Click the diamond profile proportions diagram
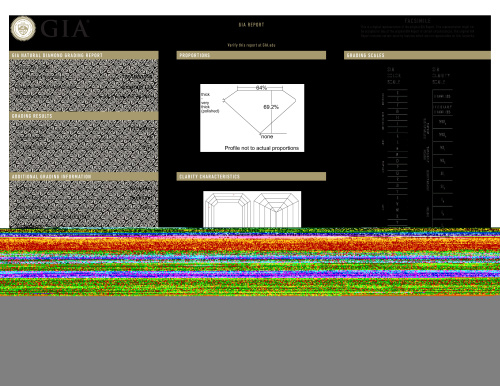500x386 pixels. (x=252, y=118)
